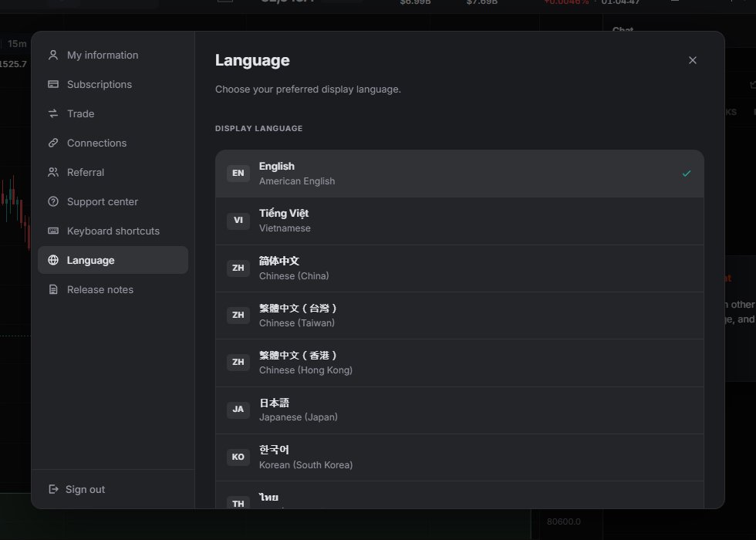Click the link icon beside Connections
Viewport: 756px width, 540px height.
point(53,143)
